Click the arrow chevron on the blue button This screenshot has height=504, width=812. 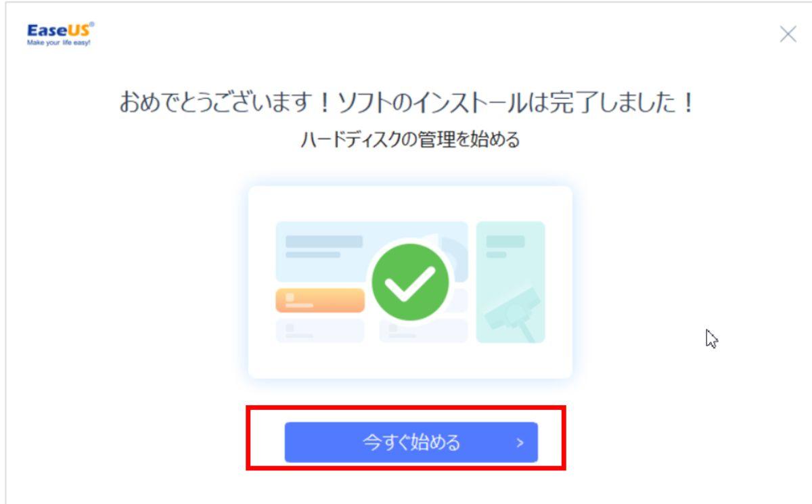(x=520, y=443)
